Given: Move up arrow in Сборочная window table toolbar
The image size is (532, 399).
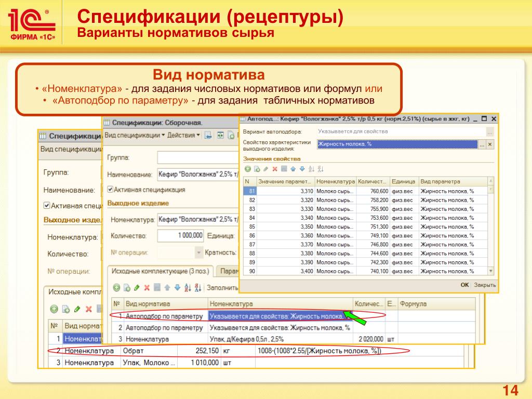Looking at the screenshot, I should pyautogui.click(x=167, y=288).
